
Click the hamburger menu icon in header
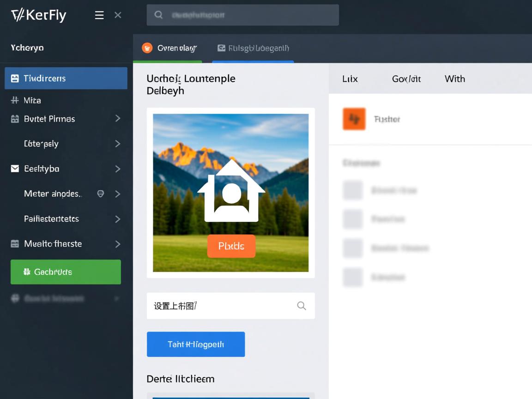pyautogui.click(x=99, y=15)
